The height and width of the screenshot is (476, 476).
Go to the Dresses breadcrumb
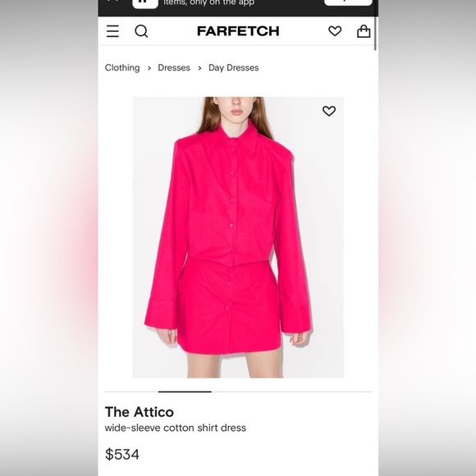tap(174, 67)
